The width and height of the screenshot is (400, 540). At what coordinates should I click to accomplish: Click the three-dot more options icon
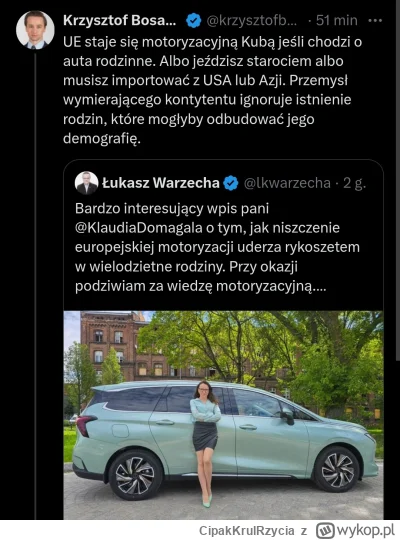[x=375, y=21]
